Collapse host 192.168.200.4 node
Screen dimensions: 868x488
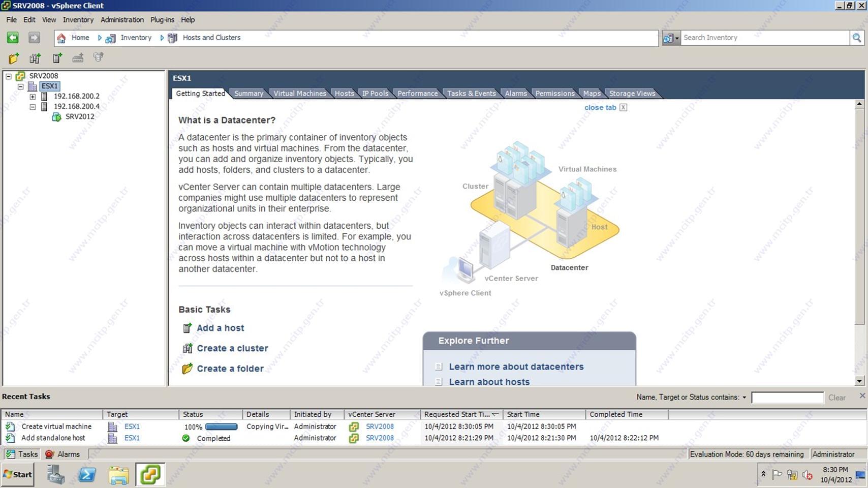(33, 107)
